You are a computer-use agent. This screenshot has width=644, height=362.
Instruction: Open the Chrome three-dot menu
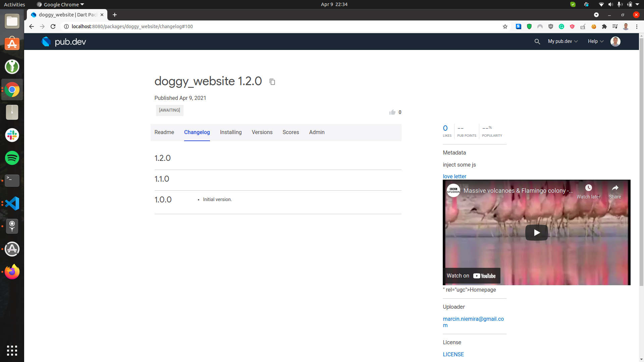click(637, 26)
